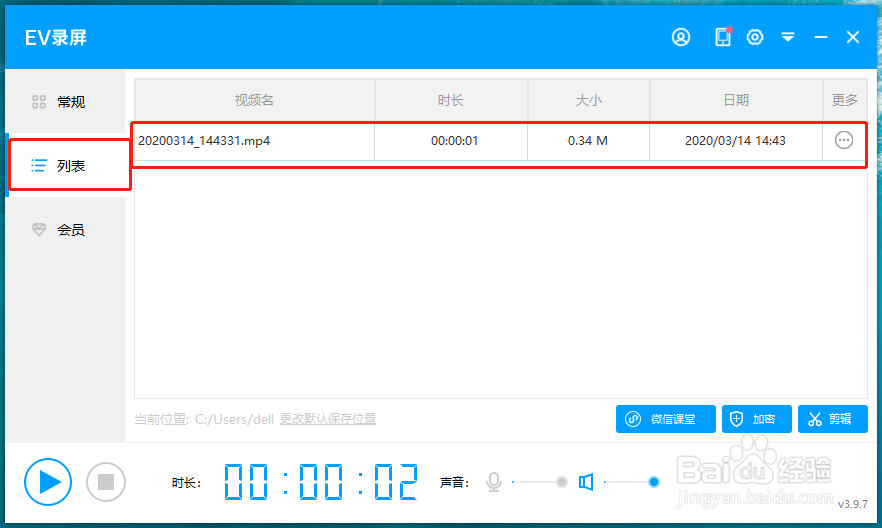The width and height of the screenshot is (882, 528).
Task: Open the user account profile icon
Action: click(x=681, y=37)
